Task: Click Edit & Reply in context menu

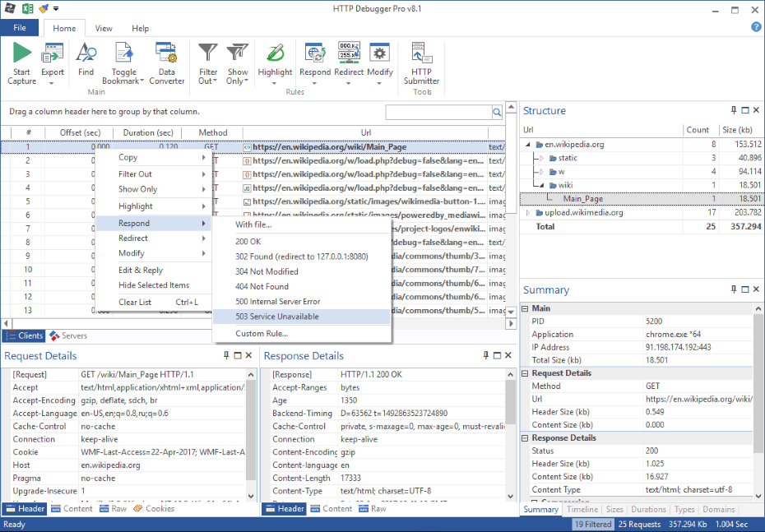Action: click(154, 271)
